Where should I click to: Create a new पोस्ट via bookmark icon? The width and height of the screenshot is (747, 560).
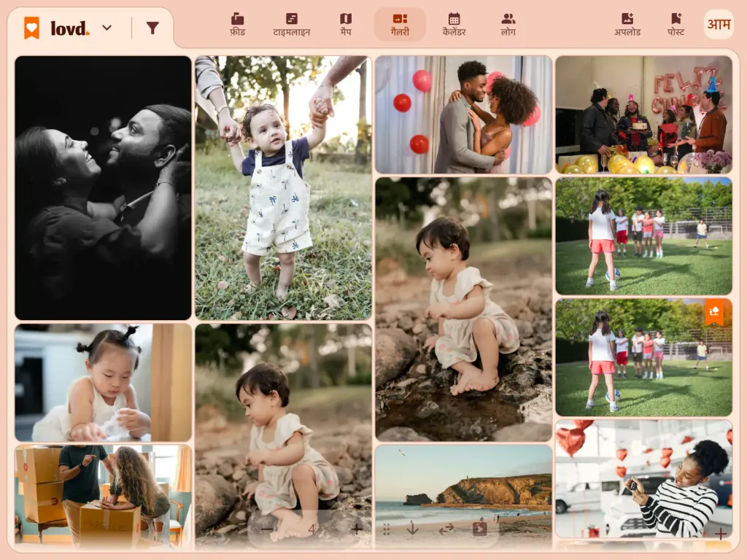point(676,25)
